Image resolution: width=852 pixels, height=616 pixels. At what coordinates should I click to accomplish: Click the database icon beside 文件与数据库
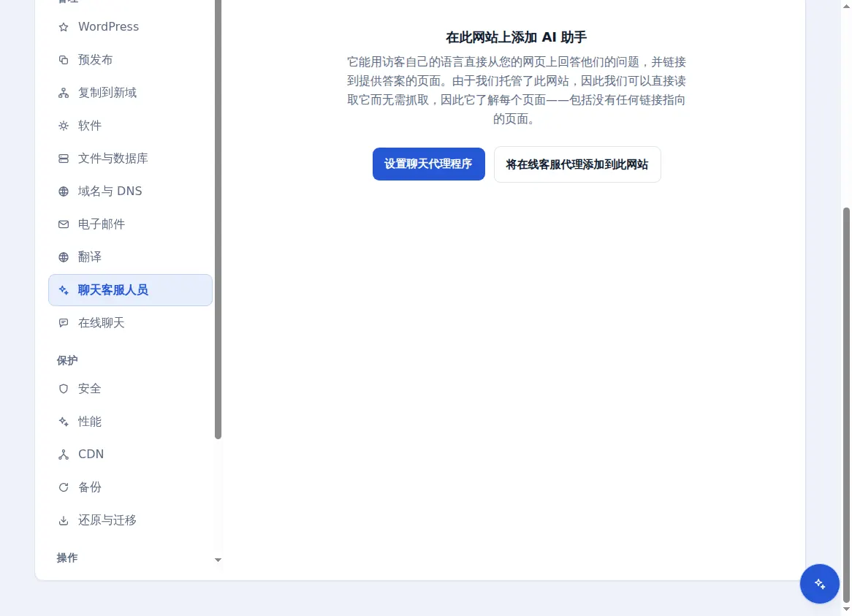coord(64,159)
